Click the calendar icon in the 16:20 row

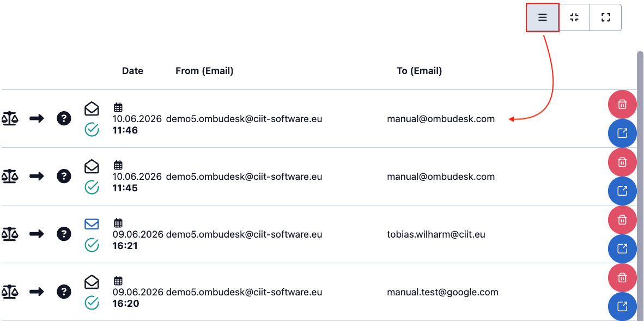click(x=118, y=281)
